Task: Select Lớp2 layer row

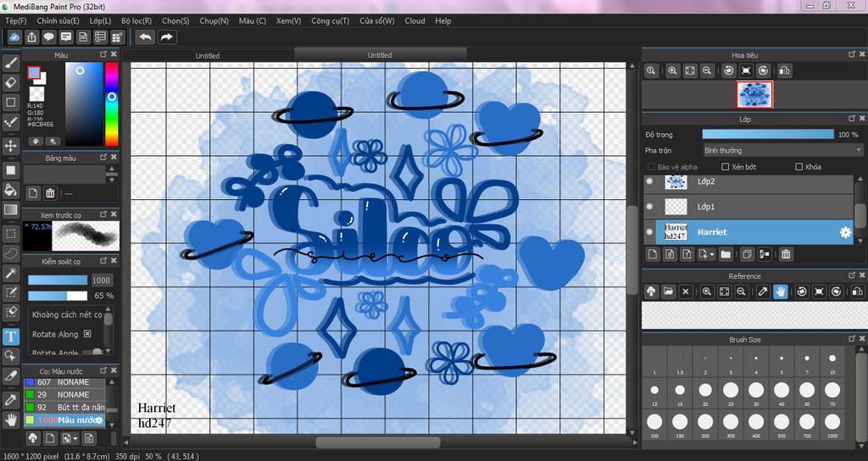Action: (748, 181)
